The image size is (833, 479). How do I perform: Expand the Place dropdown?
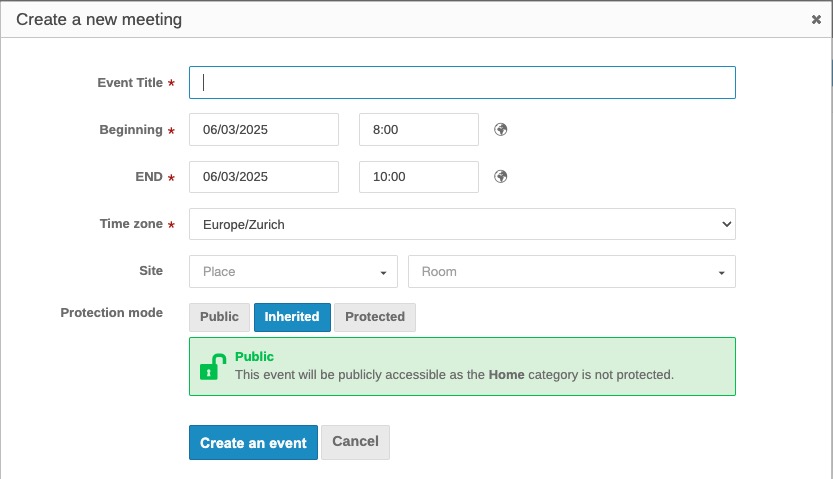[x=293, y=272]
